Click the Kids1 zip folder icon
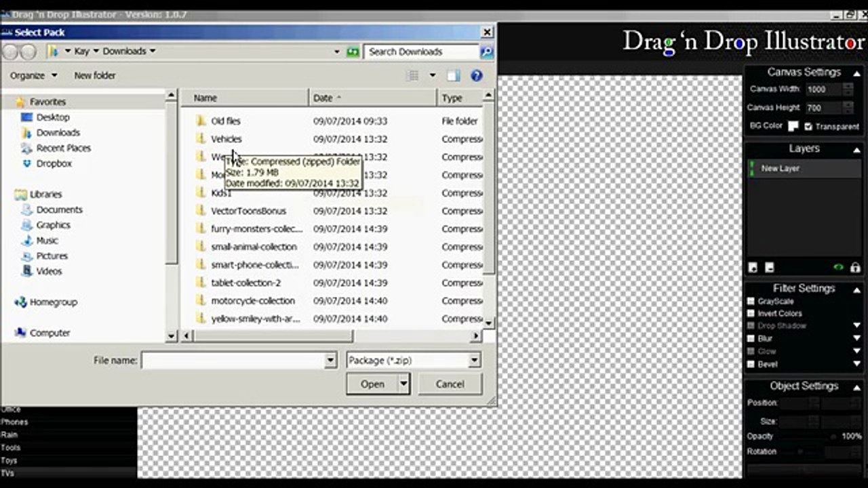 click(201, 192)
